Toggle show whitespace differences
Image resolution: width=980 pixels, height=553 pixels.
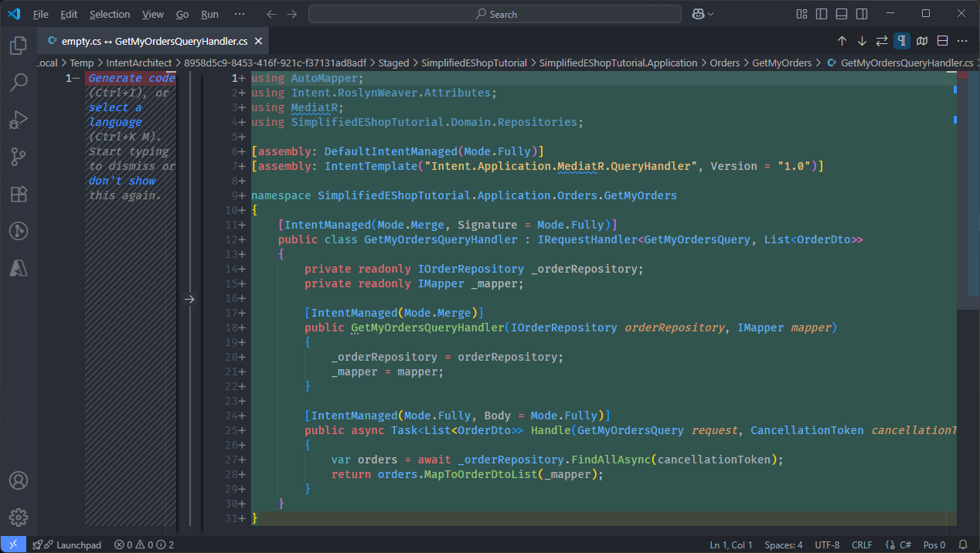coord(902,41)
